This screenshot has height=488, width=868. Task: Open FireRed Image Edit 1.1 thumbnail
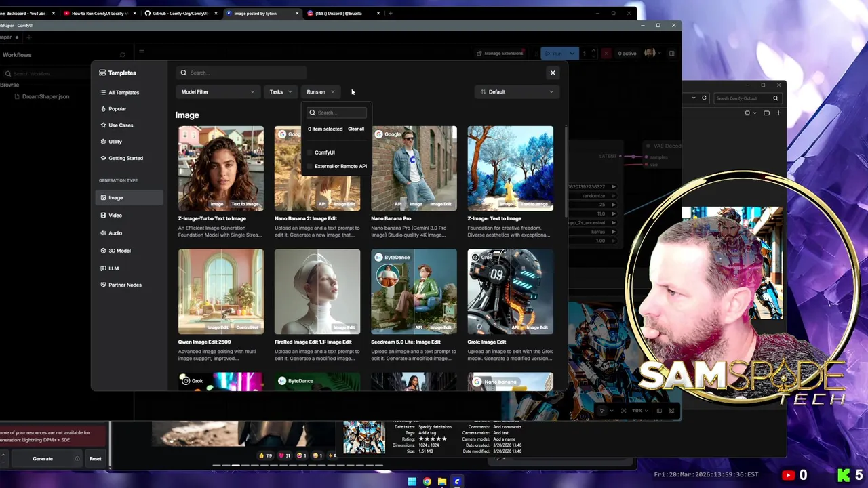pyautogui.click(x=317, y=291)
